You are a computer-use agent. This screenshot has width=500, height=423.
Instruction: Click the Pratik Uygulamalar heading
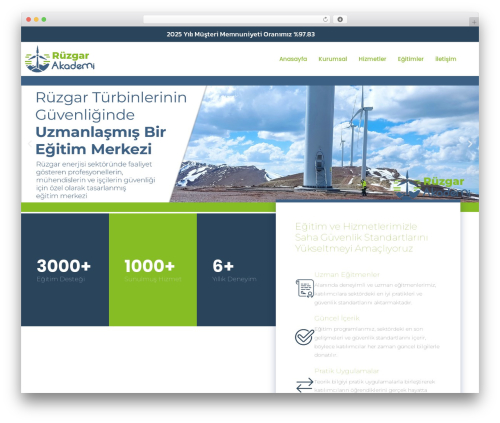tap(346, 371)
